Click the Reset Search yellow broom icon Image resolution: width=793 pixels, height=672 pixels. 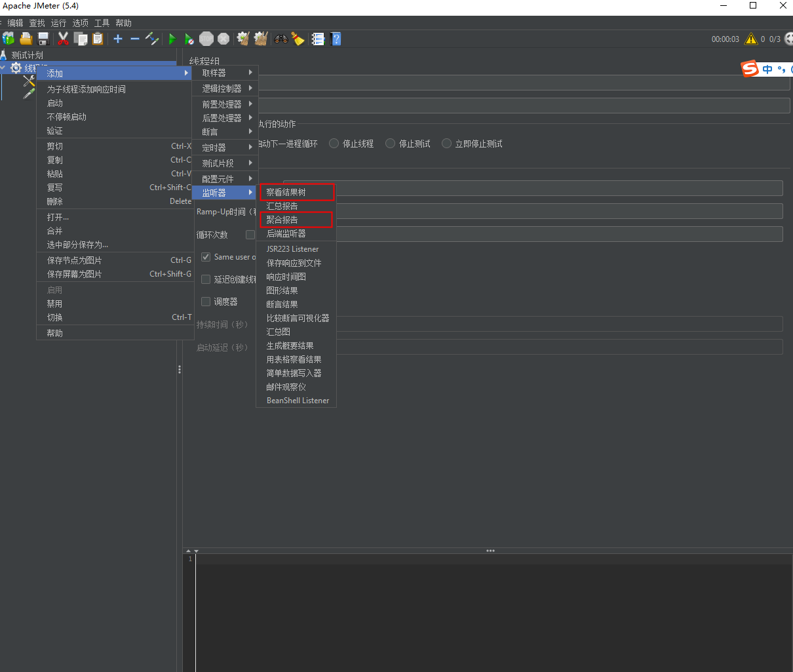pyautogui.click(x=298, y=39)
